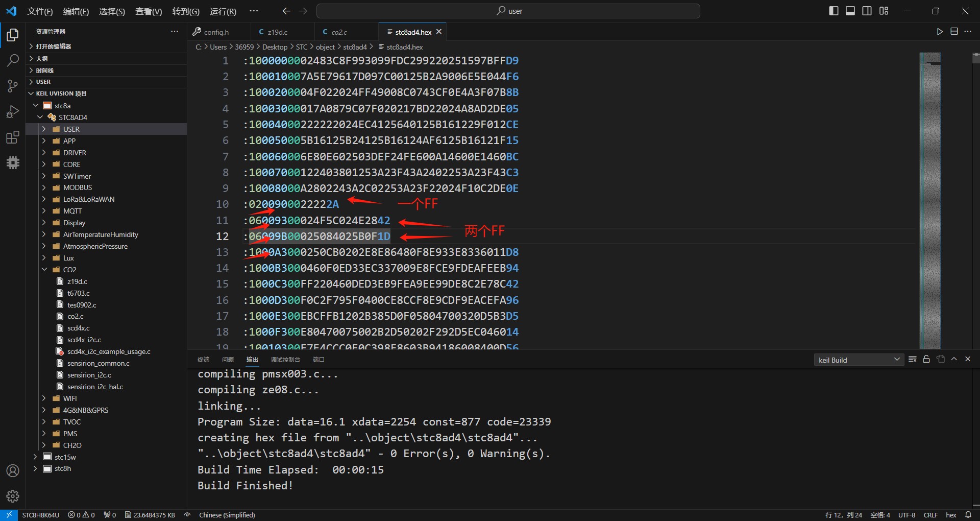This screenshot has height=521, width=980.
Task: Open the Explorer view in activity bar
Action: coord(13,35)
